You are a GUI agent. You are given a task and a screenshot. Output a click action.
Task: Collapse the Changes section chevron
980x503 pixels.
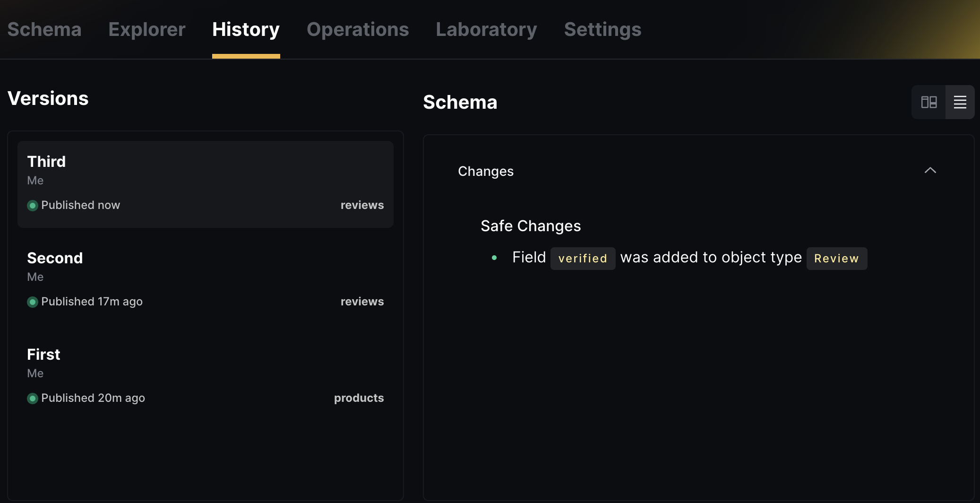pos(930,171)
